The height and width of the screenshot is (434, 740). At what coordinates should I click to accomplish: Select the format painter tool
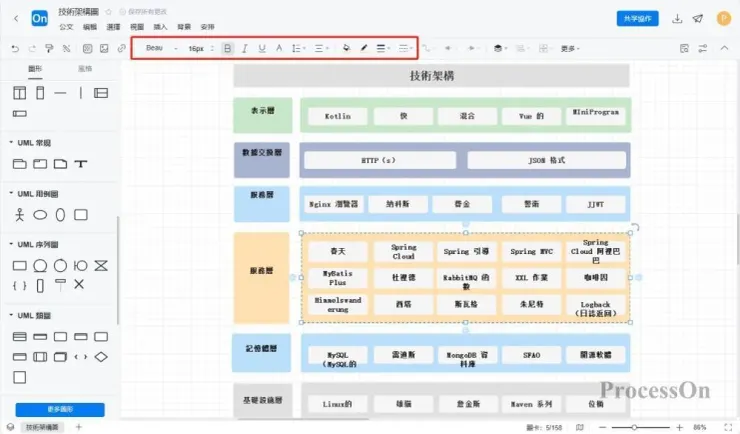(49, 48)
